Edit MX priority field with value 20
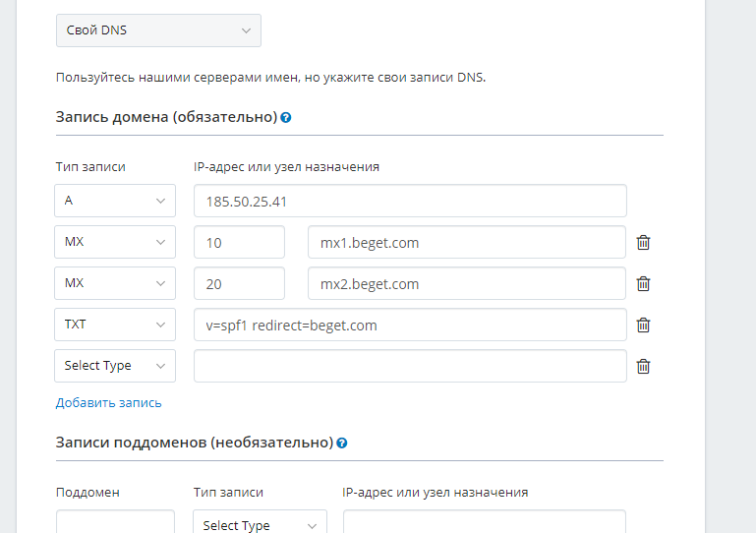The image size is (756, 533). [x=240, y=283]
